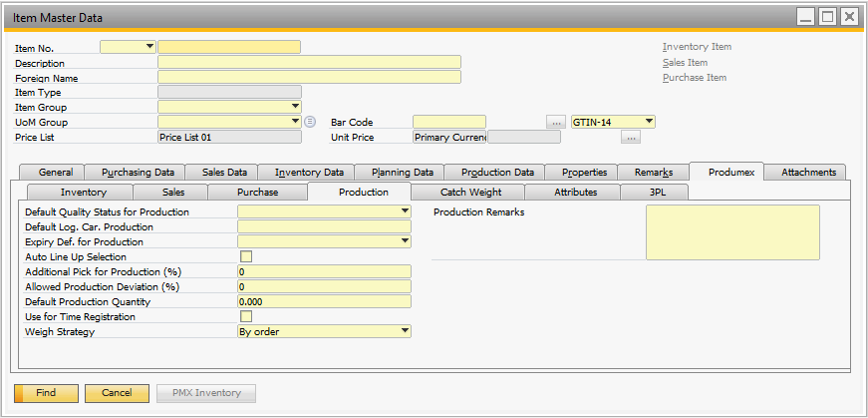Click the ellipsis button beside Unit Price
Viewport: 868px width, 418px height.
630,138
